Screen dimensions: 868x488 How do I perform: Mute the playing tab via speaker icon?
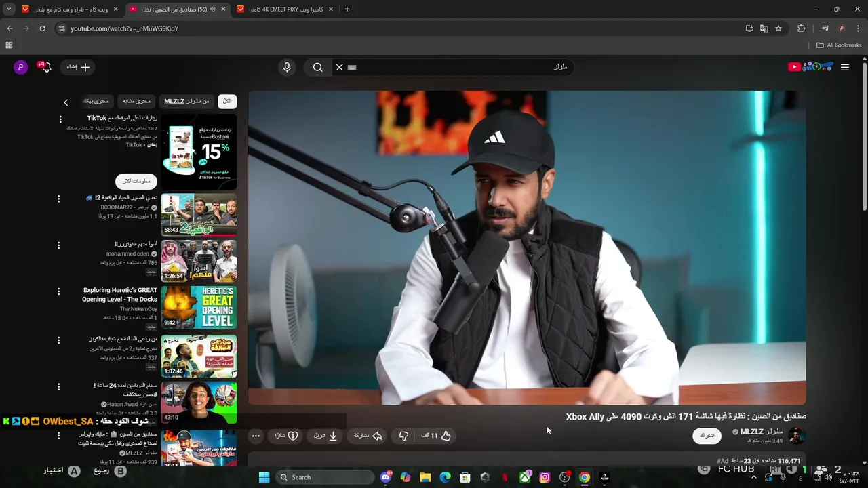click(213, 9)
